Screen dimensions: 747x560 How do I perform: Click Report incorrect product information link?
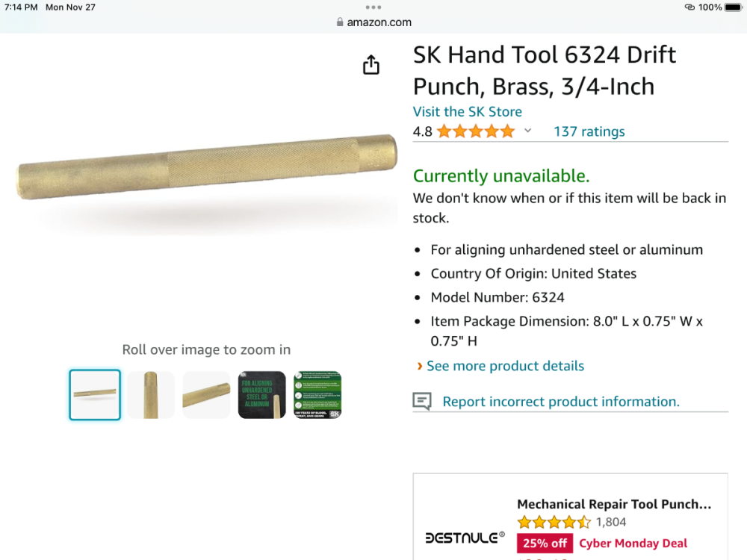point(561,402)
